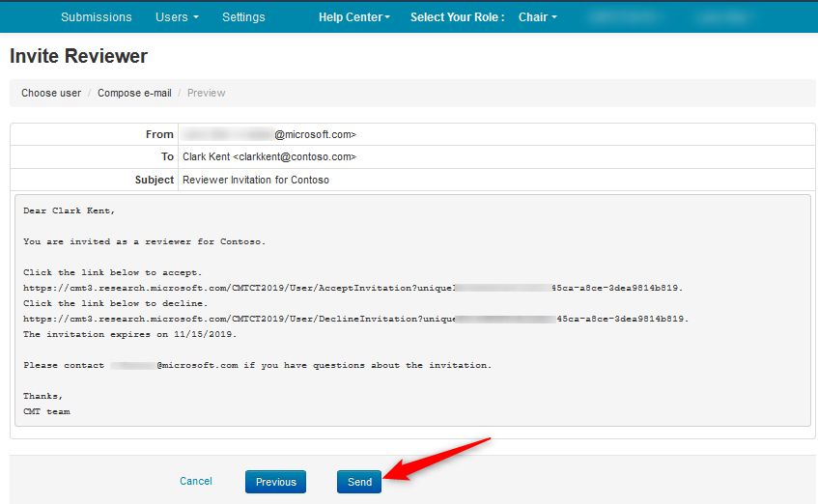Send the reviewer invitation email
Image resolution: width=818 pixels, height=504 pixels.
[359, 482]
